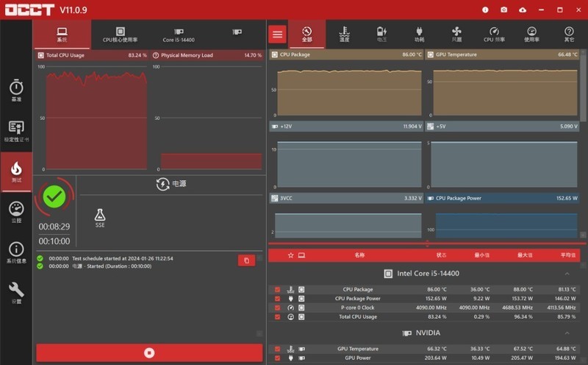Screen dimensions: 588x365
Task: Open the 稳定性证书 stability certificate sidebar icon
Action: click(x=16, y=131)
